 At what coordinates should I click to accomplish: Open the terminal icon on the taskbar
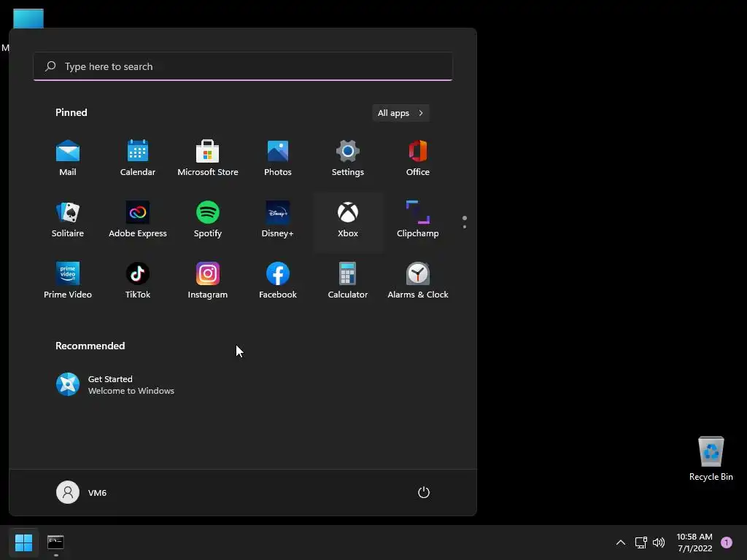(55, 542)
